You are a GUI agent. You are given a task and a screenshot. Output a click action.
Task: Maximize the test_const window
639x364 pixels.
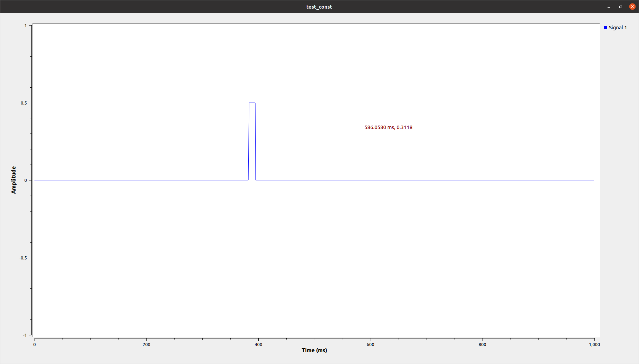(620, 7)
